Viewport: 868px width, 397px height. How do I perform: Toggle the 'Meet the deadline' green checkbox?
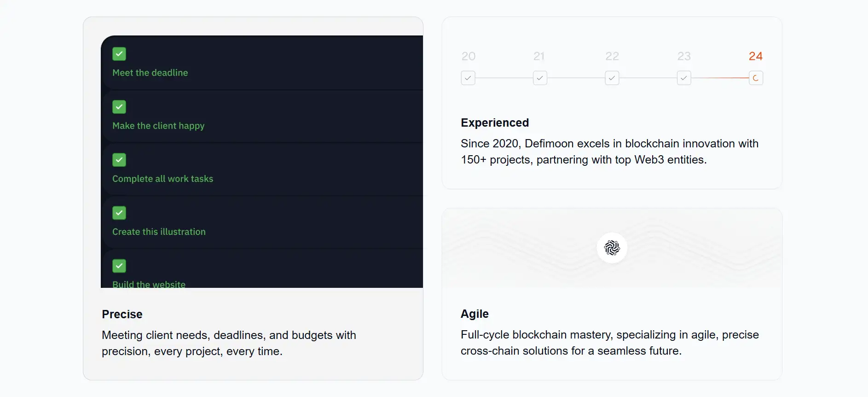pyautogui.click(x=119, y=54)
